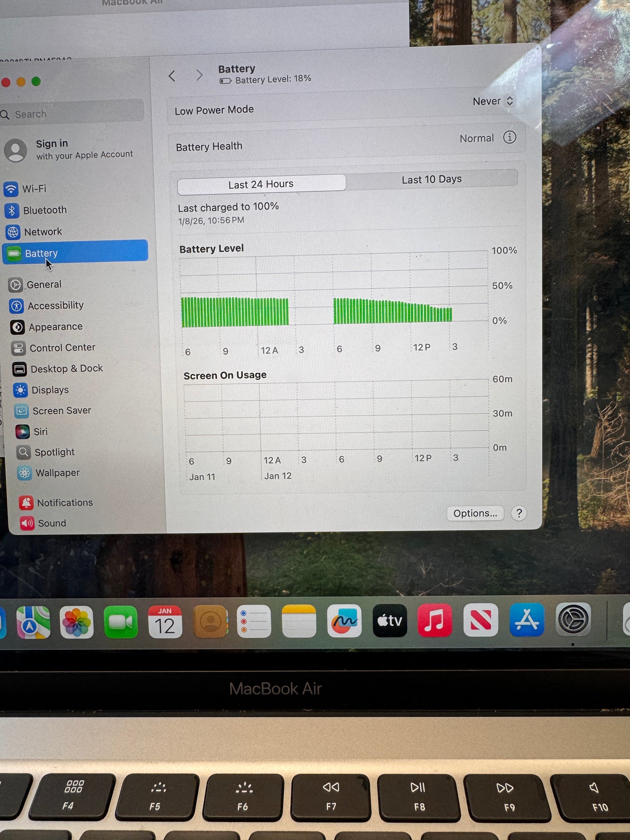The image size is (630, 840).
Task: Open the Spotlight magnifier icon
Action: pyautogui.click(x=24, y=452)
